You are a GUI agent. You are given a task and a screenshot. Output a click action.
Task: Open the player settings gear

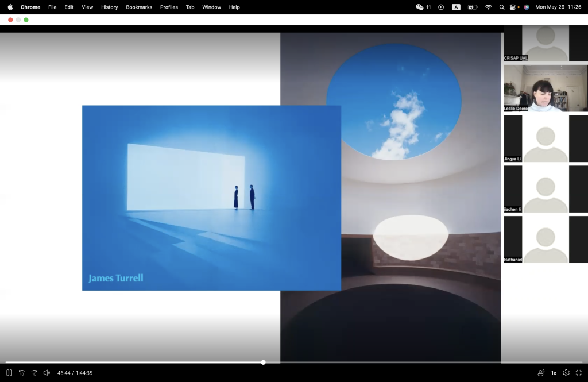pos(566,373)
